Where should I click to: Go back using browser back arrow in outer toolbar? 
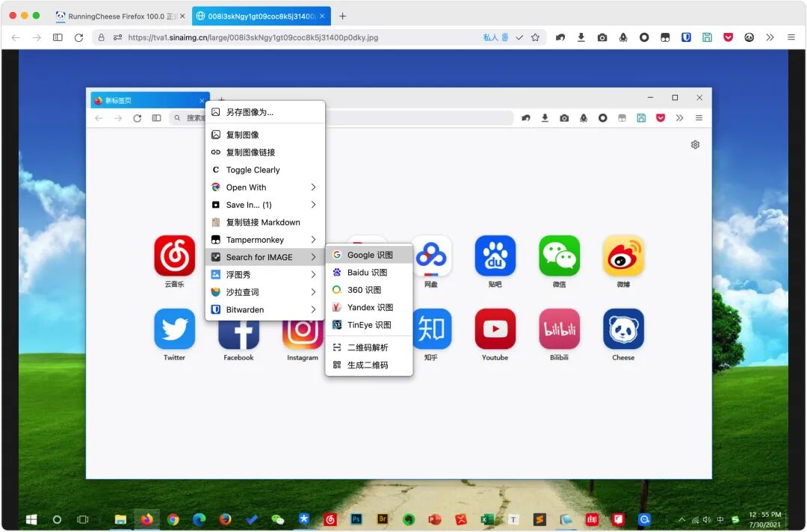(16, 37)
